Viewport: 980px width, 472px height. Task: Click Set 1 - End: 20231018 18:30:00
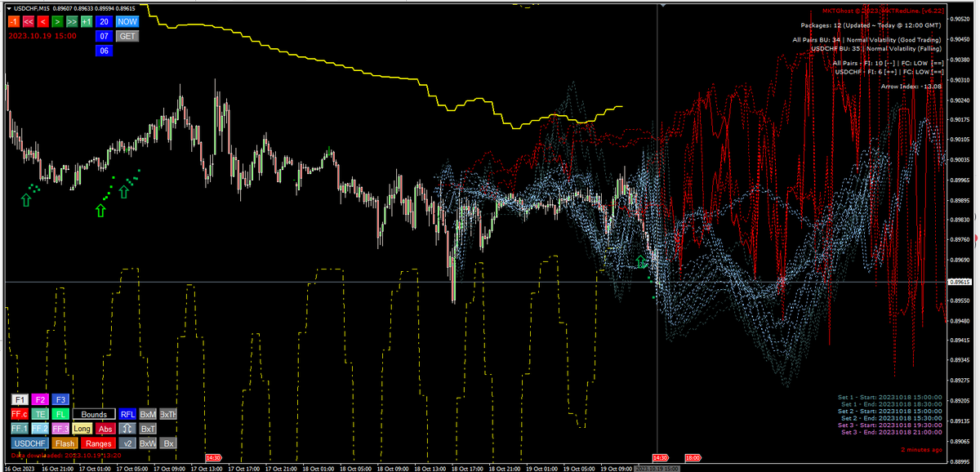click(892, 405)
